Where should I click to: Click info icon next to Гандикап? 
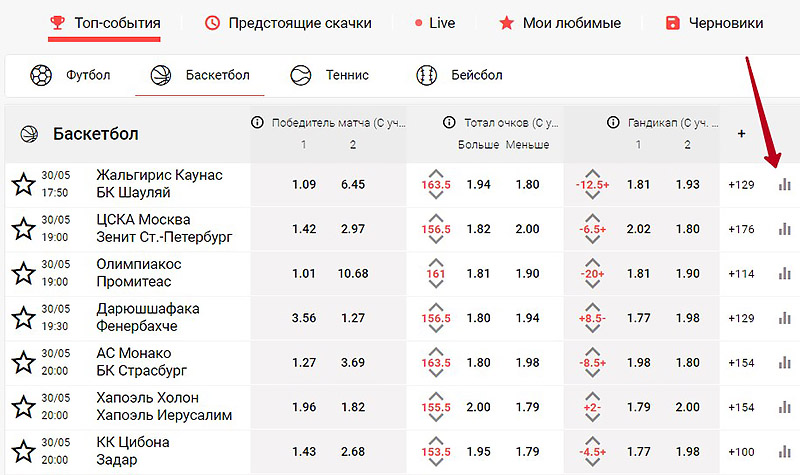click(x=614, y=123)
